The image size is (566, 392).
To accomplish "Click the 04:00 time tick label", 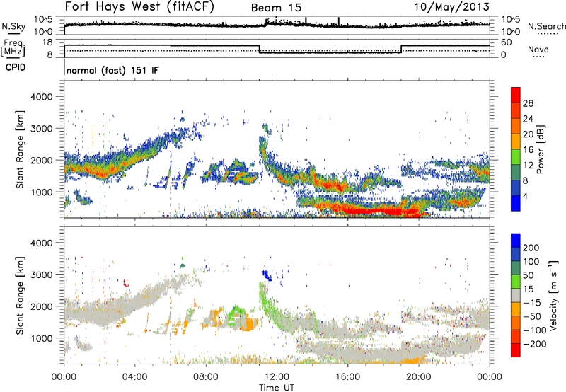I will 135,377.
